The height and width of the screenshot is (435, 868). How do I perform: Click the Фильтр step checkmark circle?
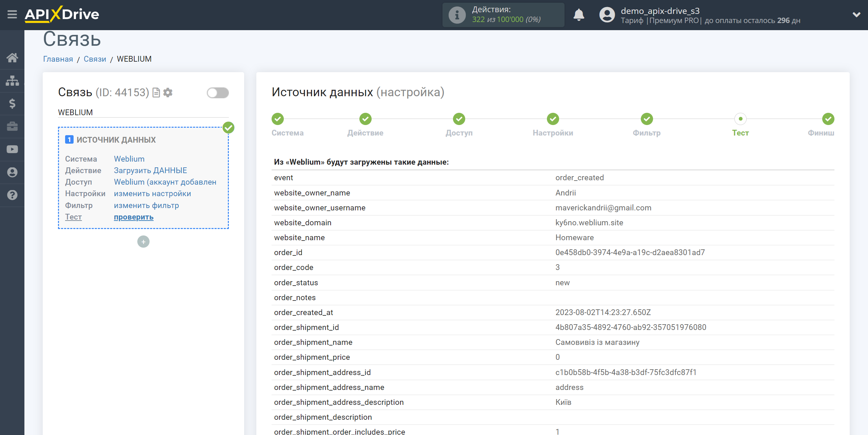coord(647,119)
